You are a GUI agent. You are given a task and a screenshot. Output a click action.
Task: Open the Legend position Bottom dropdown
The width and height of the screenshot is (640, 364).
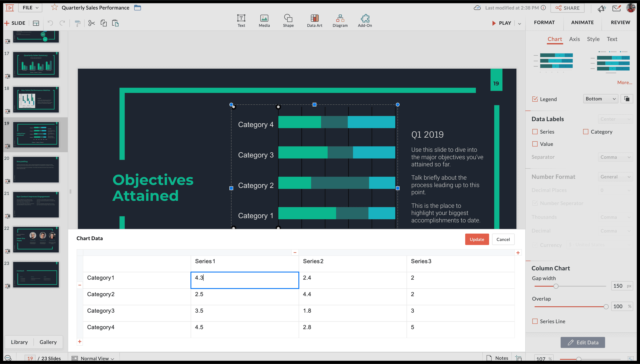click(x=600, y=99)
